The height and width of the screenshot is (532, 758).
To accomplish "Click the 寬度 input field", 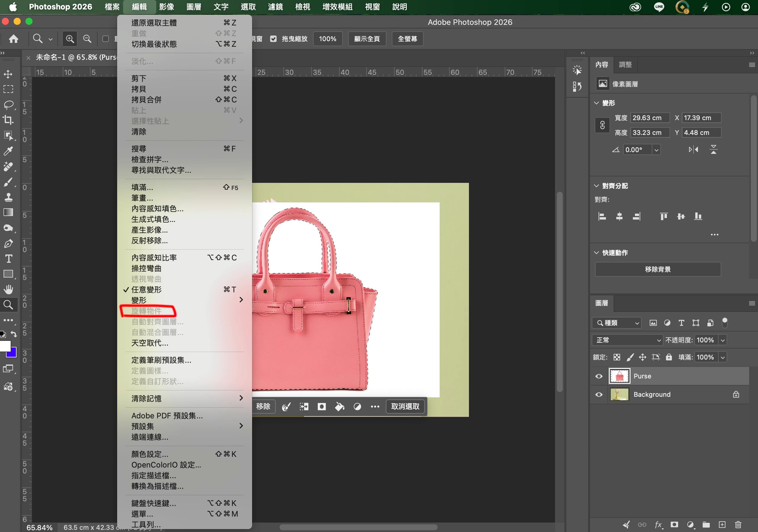I will [x=650, y=117].
